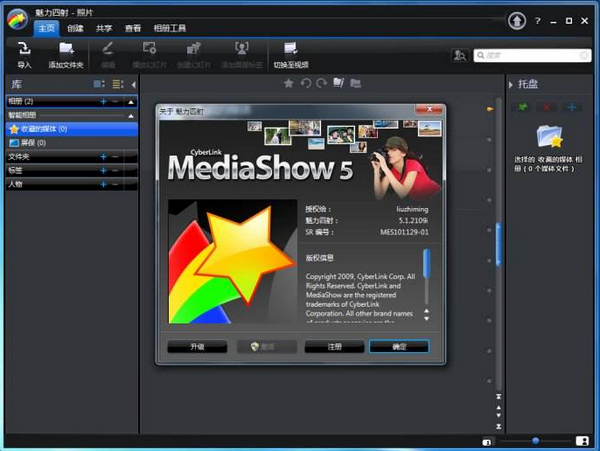This screenshot has height=451, width=600.
Task: Collapse the 库 panel with left arrow
Action: (x=133, y=85)
